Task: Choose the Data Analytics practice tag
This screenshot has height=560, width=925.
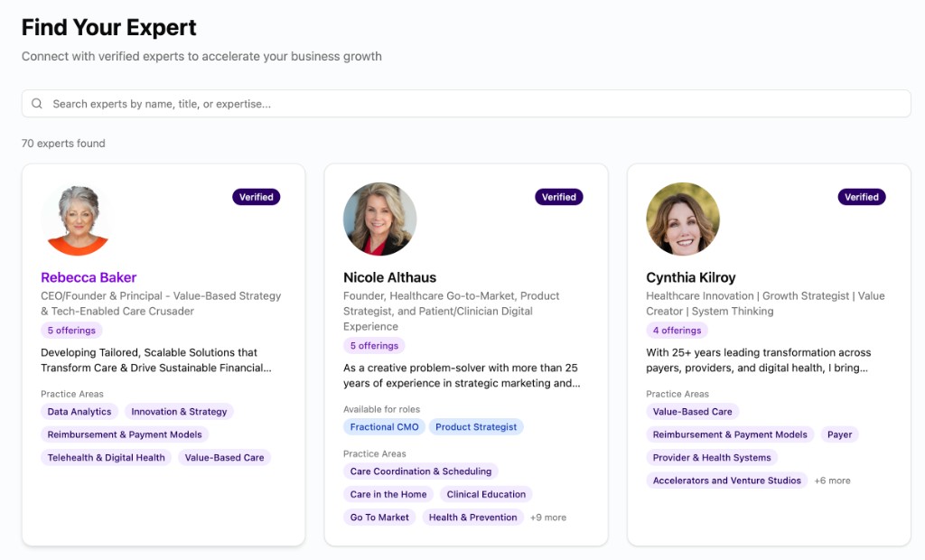Action: click(79, 412)
